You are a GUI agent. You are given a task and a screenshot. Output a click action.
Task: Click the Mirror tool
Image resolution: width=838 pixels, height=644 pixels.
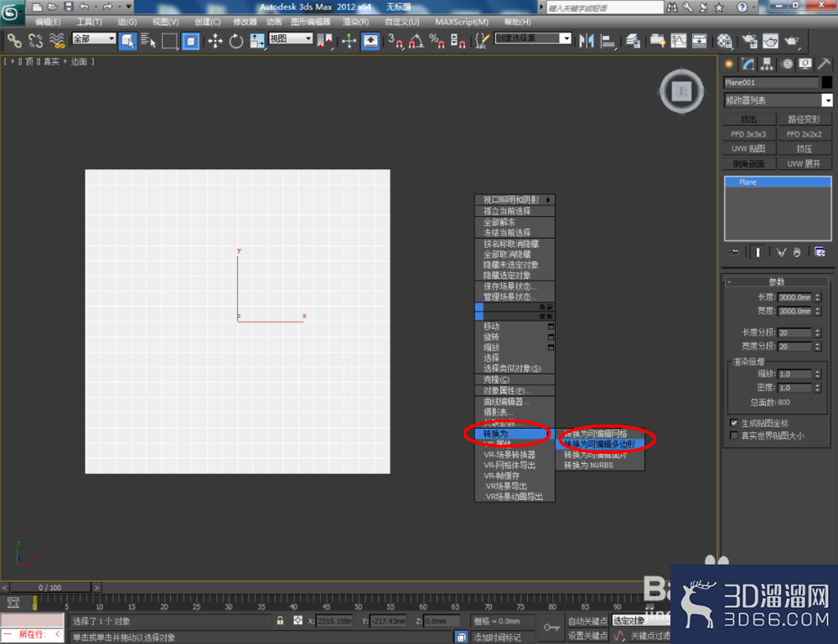(587, 40)
